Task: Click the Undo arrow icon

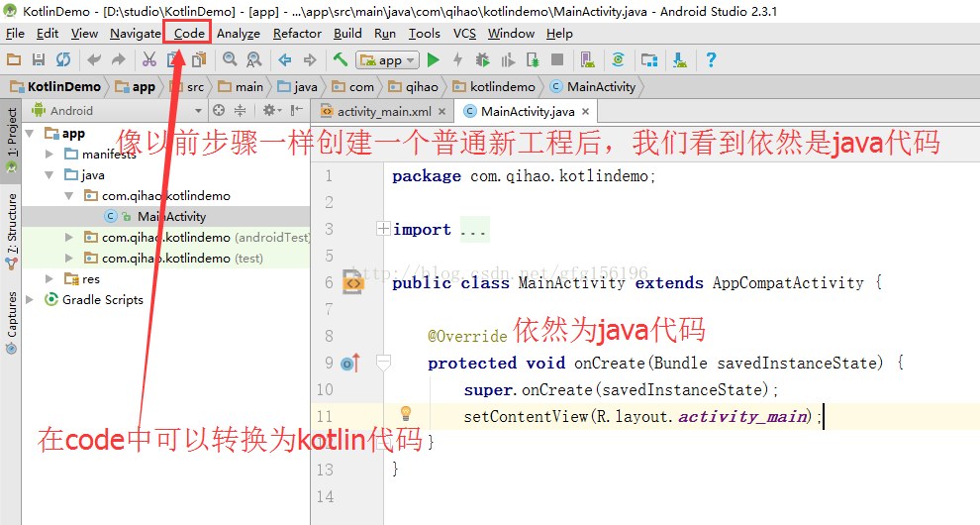Action: [94, 60]
